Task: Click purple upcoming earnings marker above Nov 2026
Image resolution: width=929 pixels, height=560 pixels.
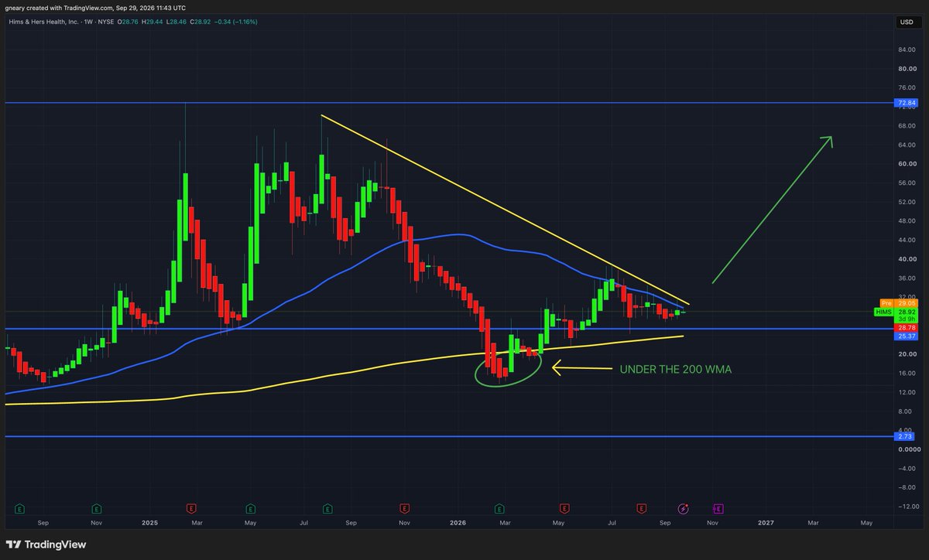Action: (x=718, y=508)
